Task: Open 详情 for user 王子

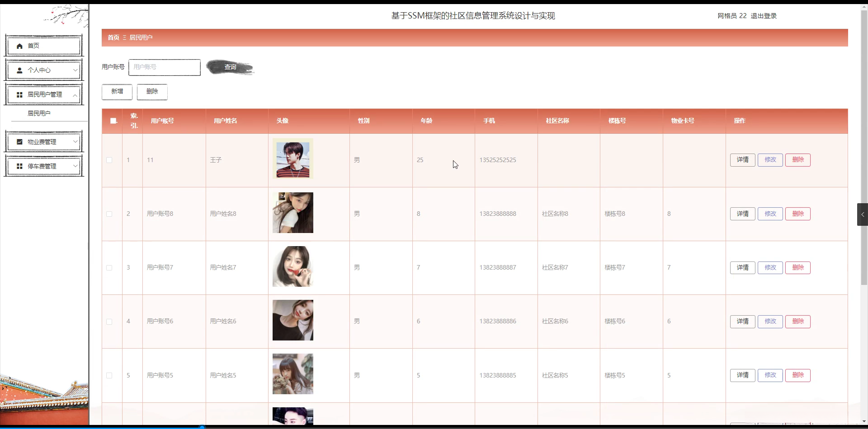Action: 742,160
